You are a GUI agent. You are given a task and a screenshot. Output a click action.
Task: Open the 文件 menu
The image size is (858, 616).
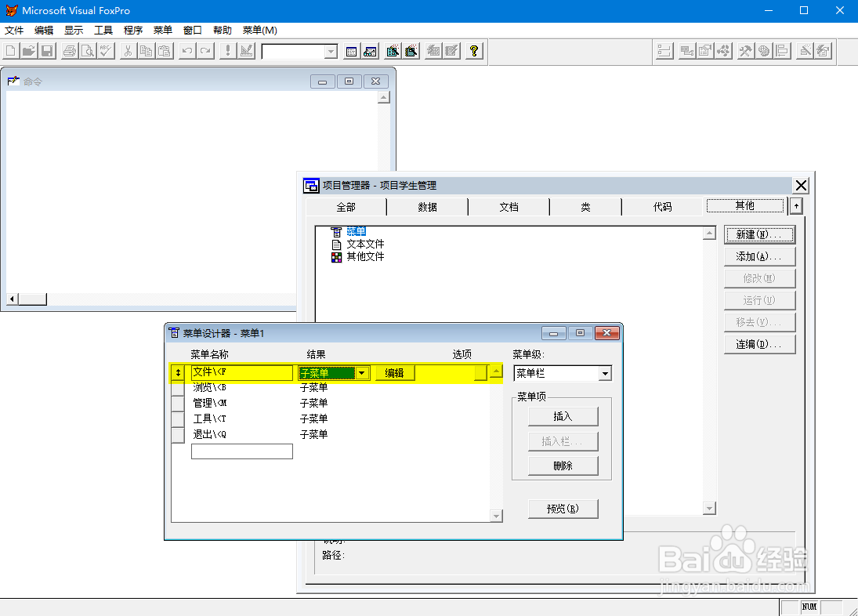[x=14, y=30]
